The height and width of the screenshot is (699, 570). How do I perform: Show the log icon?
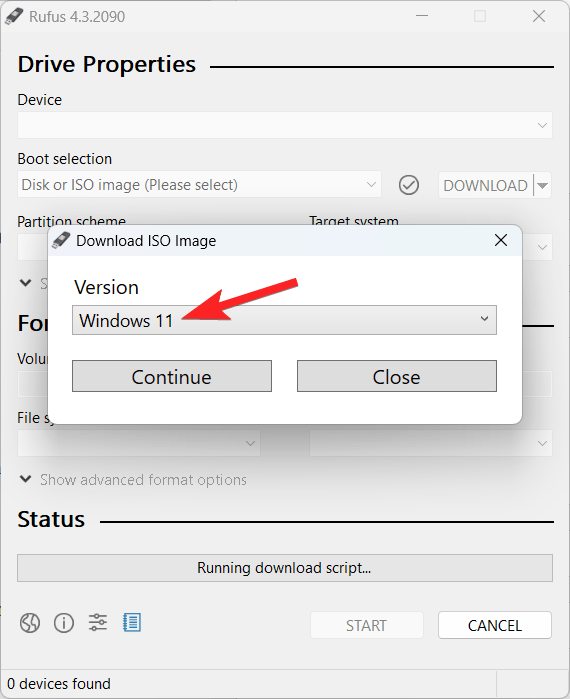click(132, 623)
